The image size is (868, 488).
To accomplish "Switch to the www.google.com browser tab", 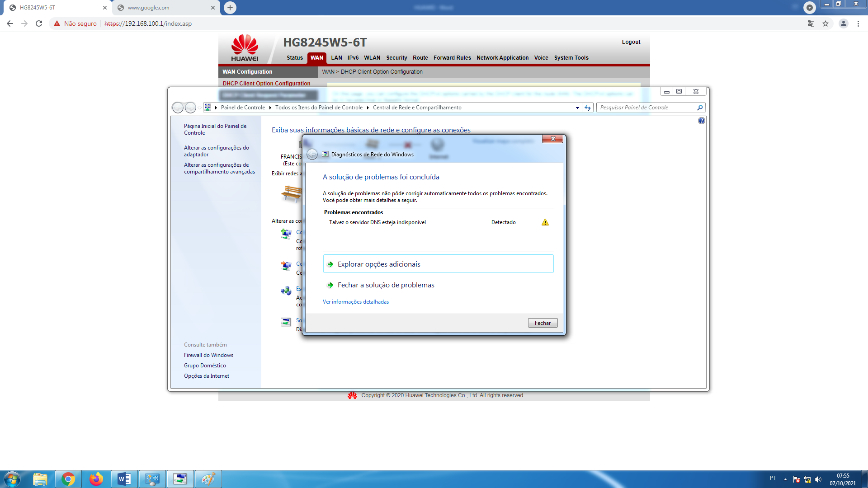I will [x=165, y=8].
